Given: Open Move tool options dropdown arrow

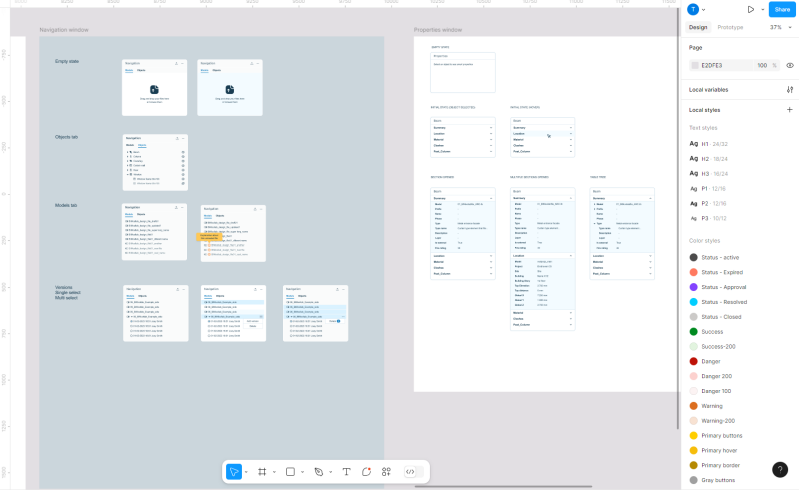Looking at the screenshot, I should [x=246, y=472].
